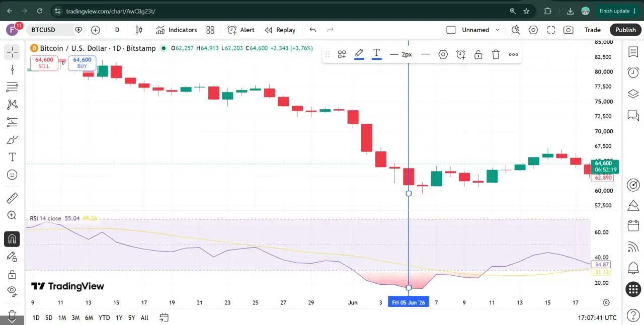Select the 1D date range
This screenshot has height=325, width=644.
click(36, 317)
